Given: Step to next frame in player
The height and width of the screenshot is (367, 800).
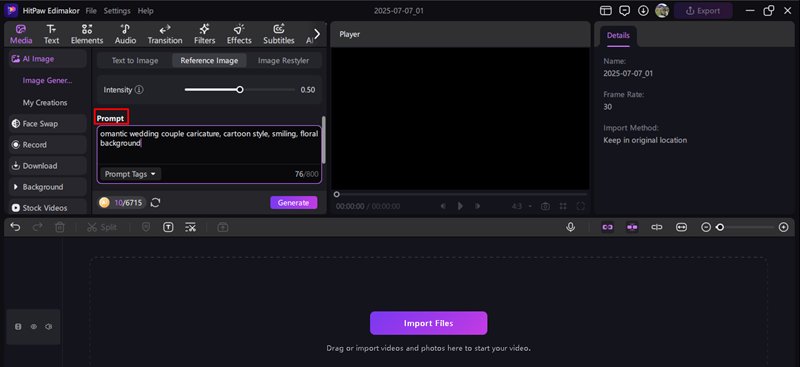Looking at the screenshot, I should pos(478,206).
